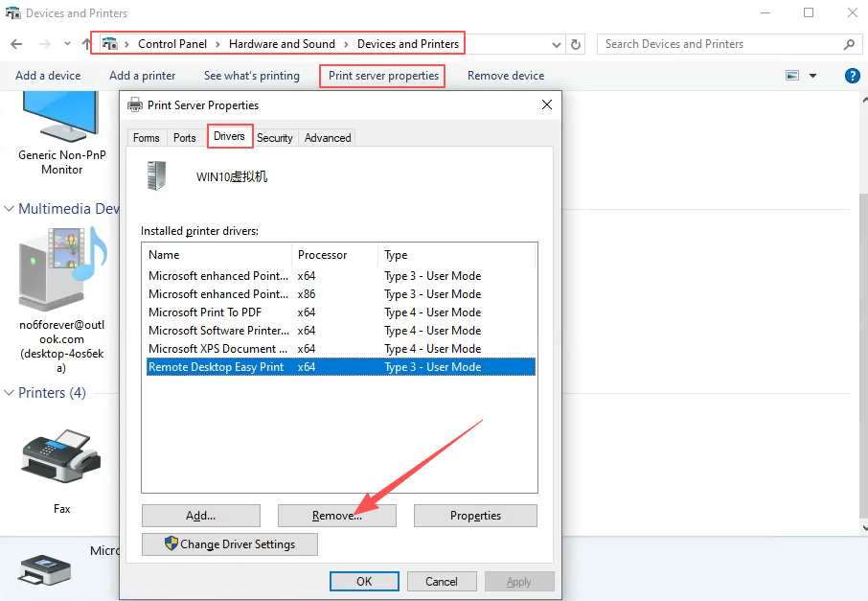868x601 pixels.
Task: Open Print server properties
Action: (383, 76)
